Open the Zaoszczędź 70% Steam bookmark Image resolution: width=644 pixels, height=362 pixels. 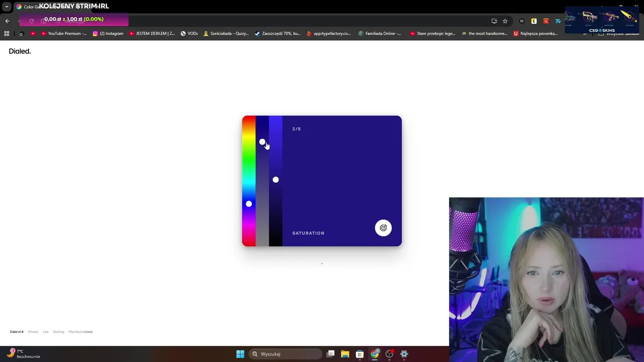278,34
